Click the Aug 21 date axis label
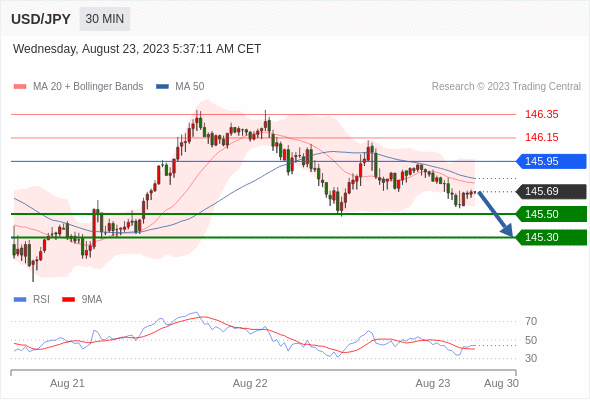 point(67,383)
